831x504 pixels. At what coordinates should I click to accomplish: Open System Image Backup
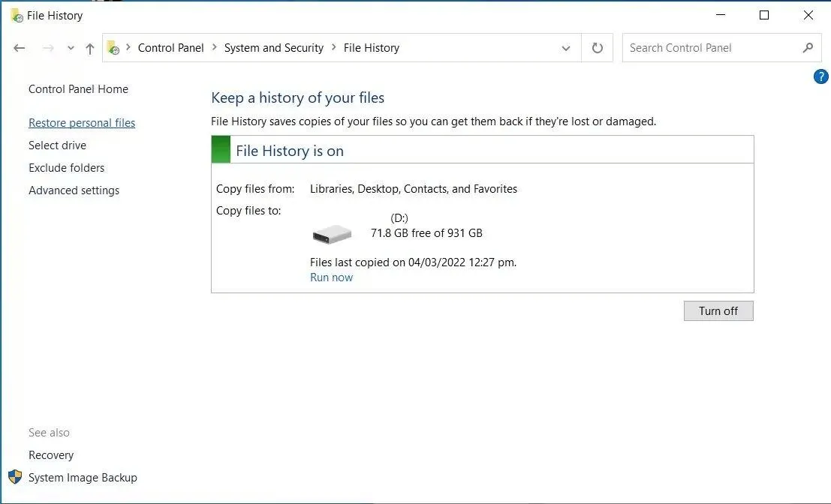tap(83, 478)
